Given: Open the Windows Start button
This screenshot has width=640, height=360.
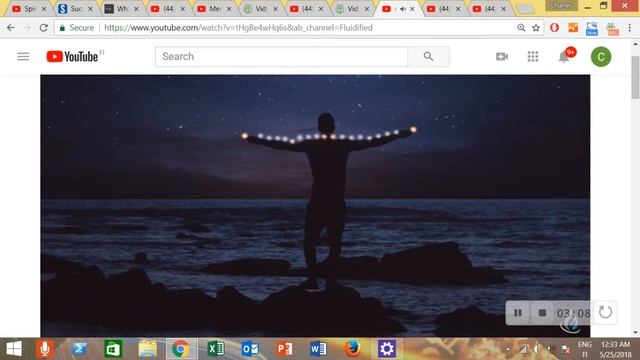Looking at the screenshot, I should click(14, 349).
